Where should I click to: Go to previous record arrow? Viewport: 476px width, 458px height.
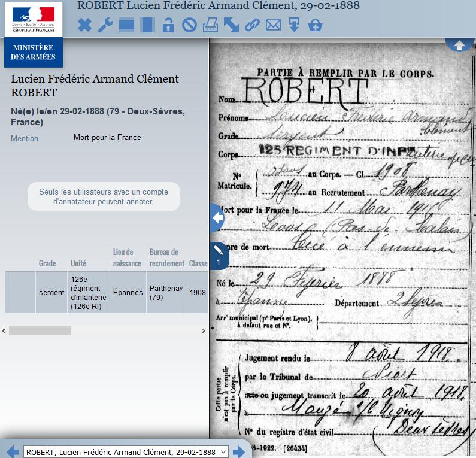[13, 452]
